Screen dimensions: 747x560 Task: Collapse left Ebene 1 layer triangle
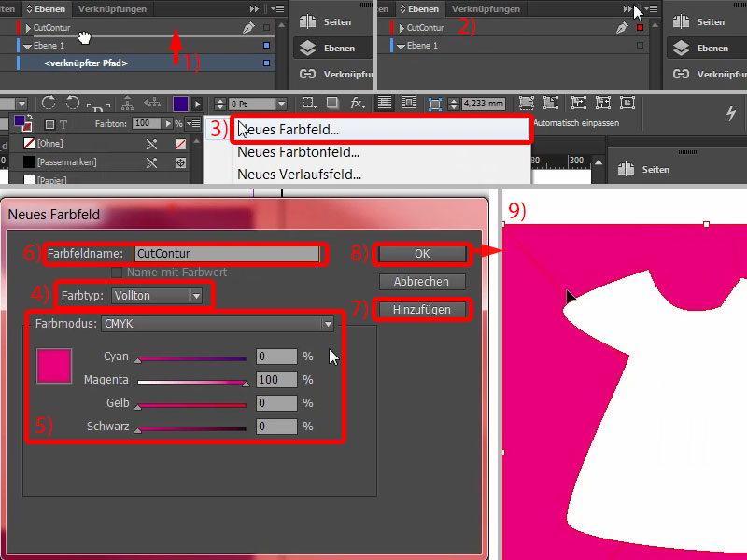[x=27, y=46]
